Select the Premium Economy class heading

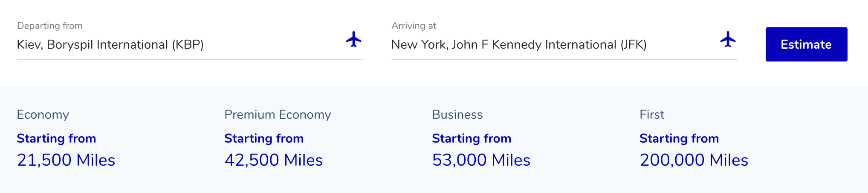(278, 114)
